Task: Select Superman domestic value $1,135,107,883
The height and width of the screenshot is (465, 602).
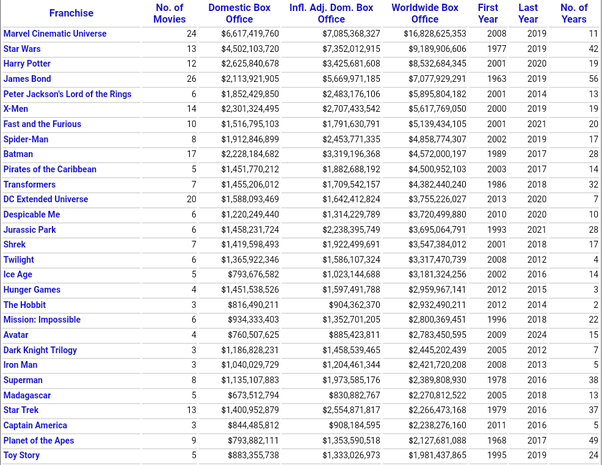Action: 250,381
